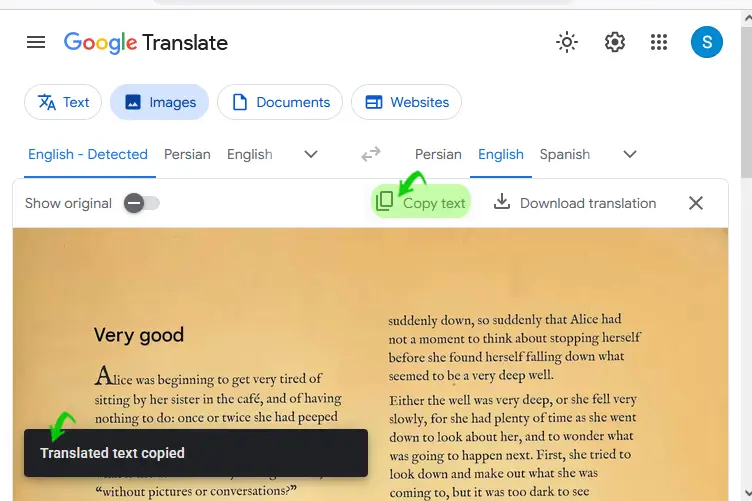Click the line "without pictures or conversations?"
752x501 pixels.
coord(196,491)
